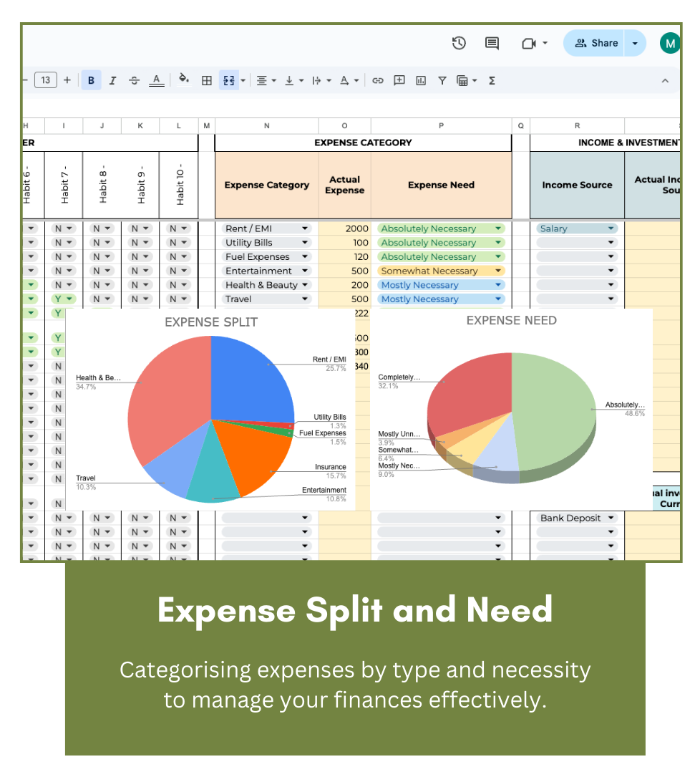700x782 pixels.
Task: Create a filter with funnel icon
Action: tap(442, 81)
